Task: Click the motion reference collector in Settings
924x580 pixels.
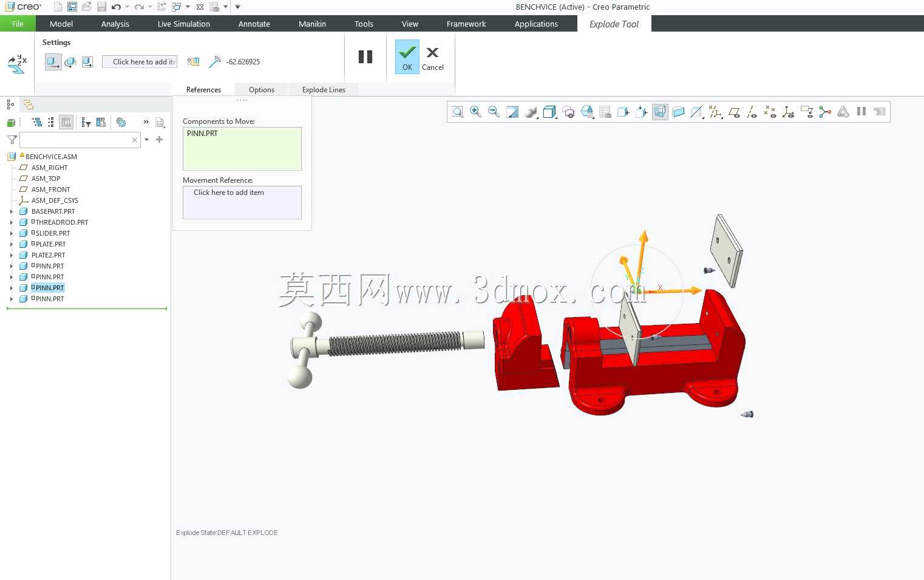Action: coord(140,62)
